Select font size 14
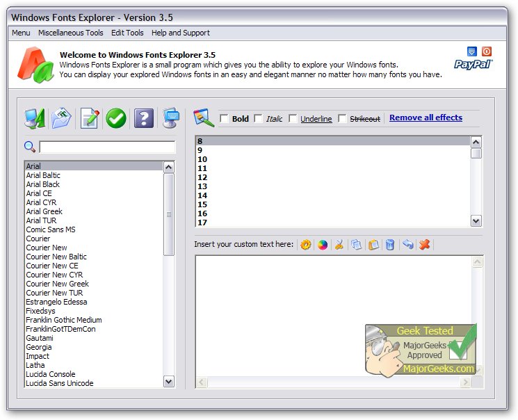 click(333, 195)
